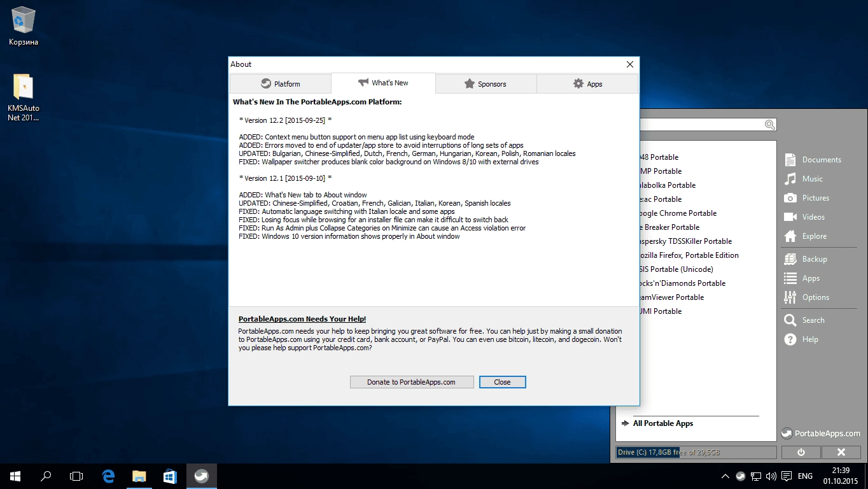Click the volume speaker tray icon
The height and width of the screenshot is (489, 868).
tap(771, 476)
